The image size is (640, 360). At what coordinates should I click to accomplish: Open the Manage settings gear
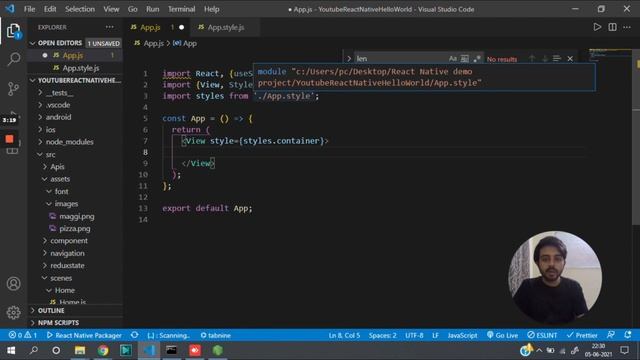click(x=13, y=312)
